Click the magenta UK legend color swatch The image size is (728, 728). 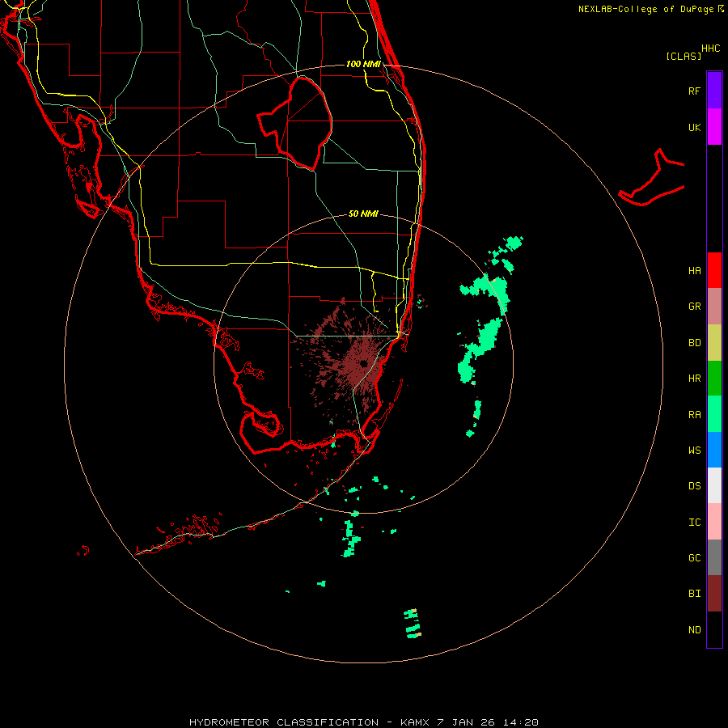[714, 126]
